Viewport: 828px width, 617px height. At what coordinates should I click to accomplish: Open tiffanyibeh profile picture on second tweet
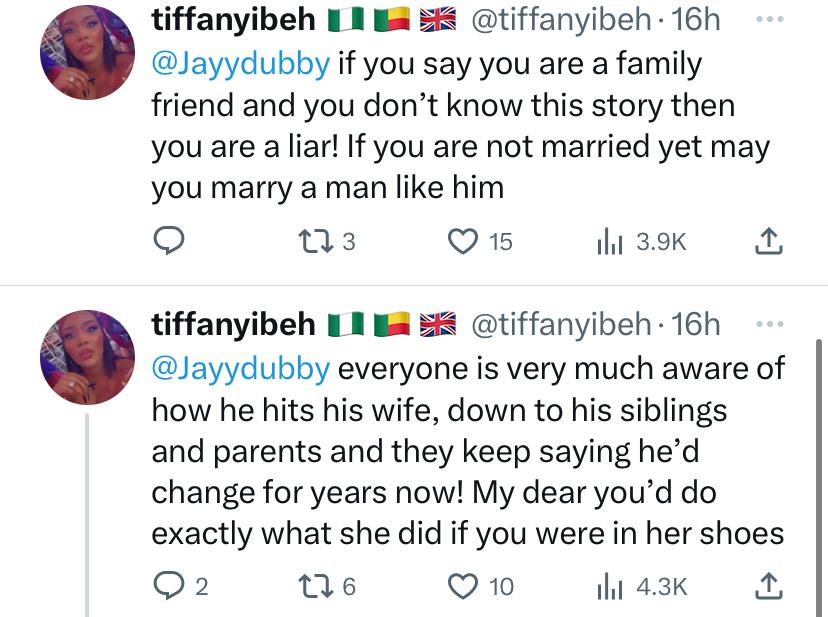pos(87,356)
